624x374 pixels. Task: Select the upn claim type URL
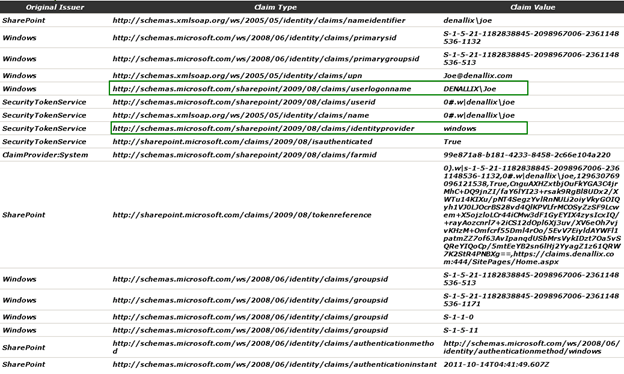237,76
